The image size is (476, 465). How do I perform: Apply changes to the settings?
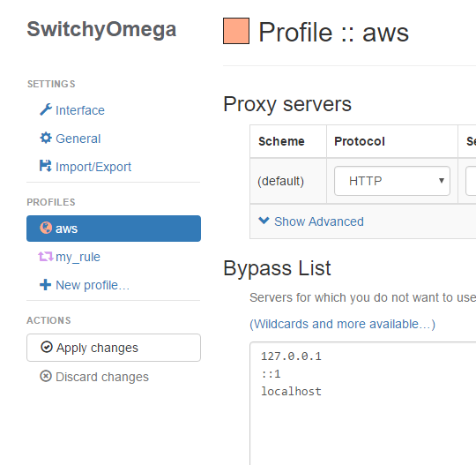[x=114, y=348]
